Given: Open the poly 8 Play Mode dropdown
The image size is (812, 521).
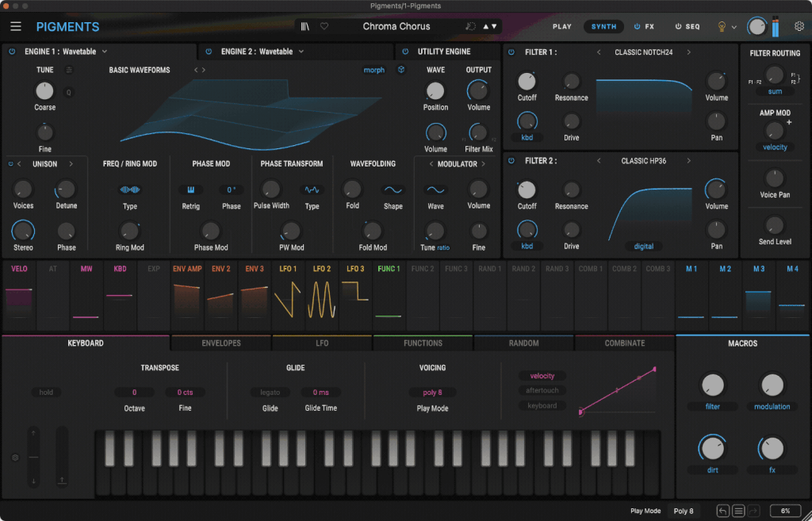Looking at the screenshot, I should pos(432,392).
